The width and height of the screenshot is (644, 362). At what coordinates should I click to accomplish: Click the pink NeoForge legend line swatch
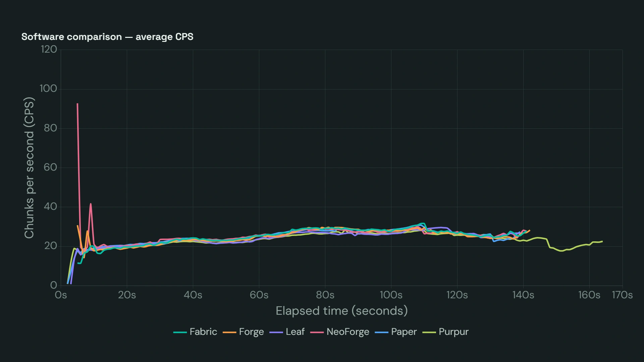317,332
